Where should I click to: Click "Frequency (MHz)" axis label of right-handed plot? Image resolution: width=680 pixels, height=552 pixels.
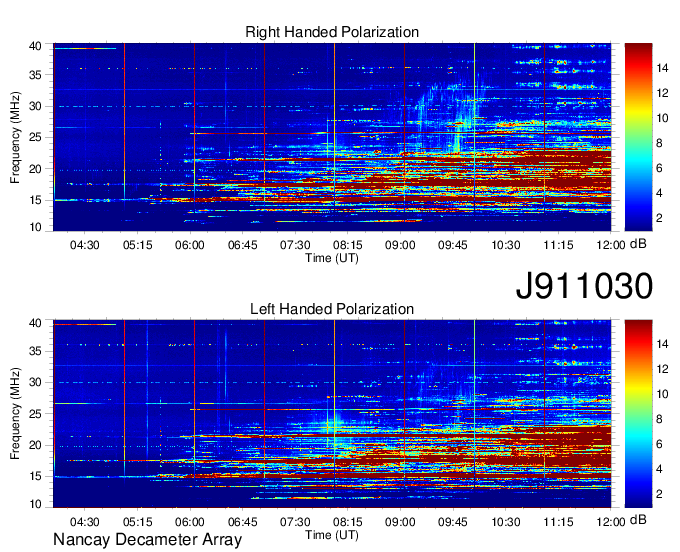pyautogui.click(x=15, y=137)
